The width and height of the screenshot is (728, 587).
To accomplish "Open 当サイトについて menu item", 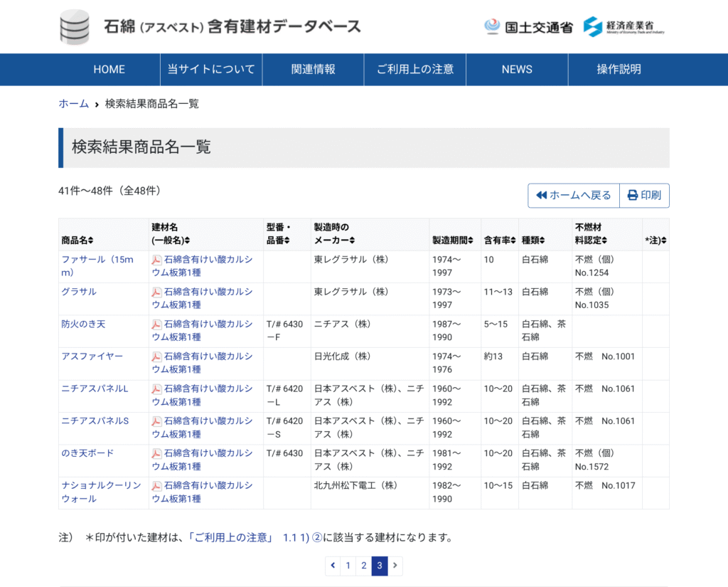I will pos(211,69).
